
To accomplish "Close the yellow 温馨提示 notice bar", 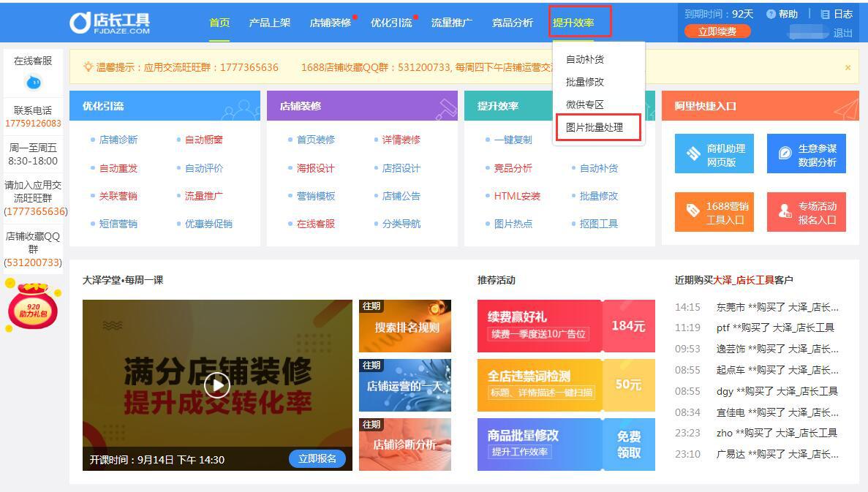I will [848, 67].
